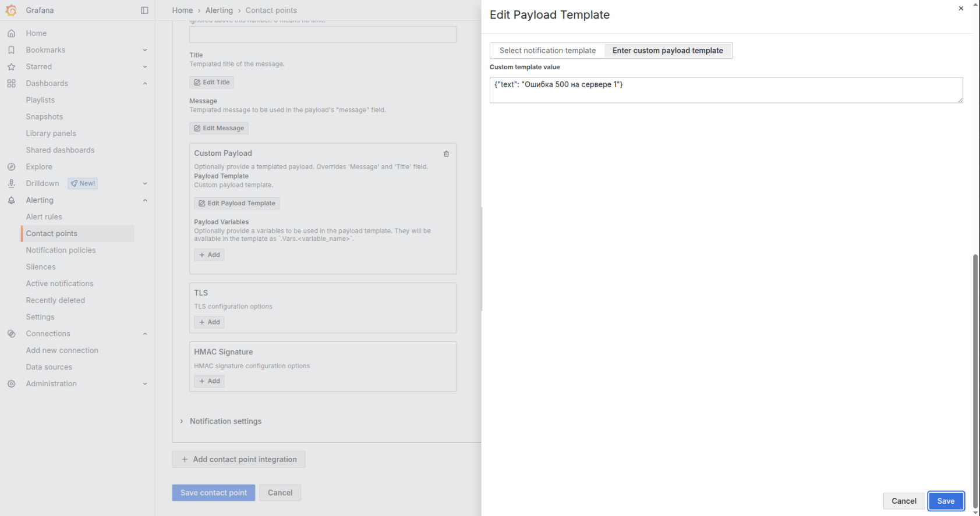Open Data sources in Connections
Image resolution: width=980 pixels, height=516 pixels.
pyautogui.click(x=49, y=367)
